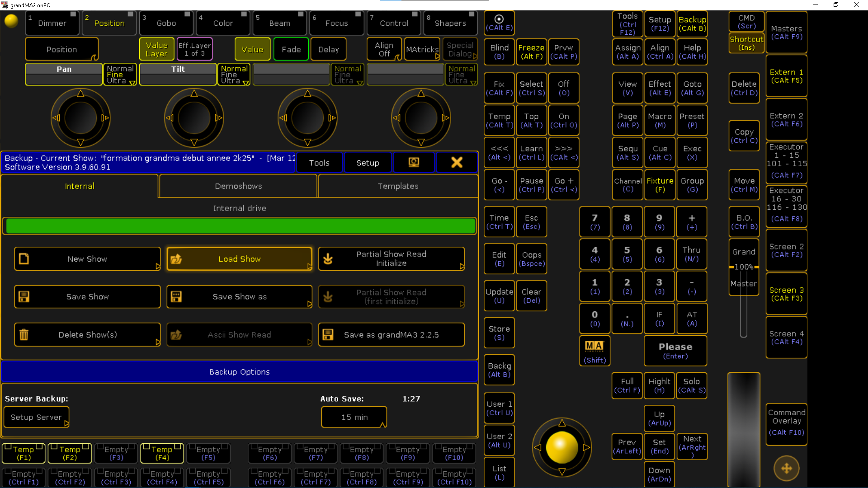Expand the Setup Server options

(x=36, y=417)
